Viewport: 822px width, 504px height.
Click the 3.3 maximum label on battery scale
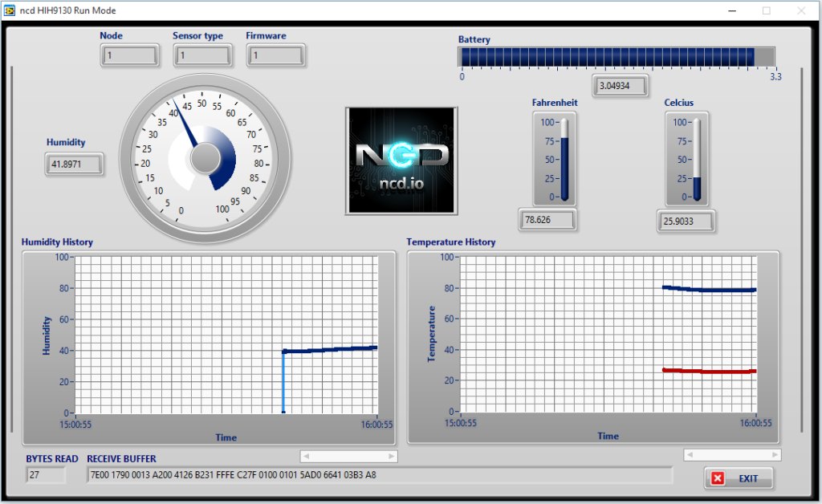click(776, 76)
